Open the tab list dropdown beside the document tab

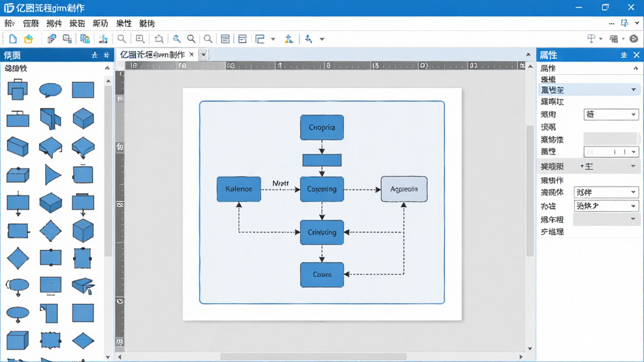(x=204, y=55)
